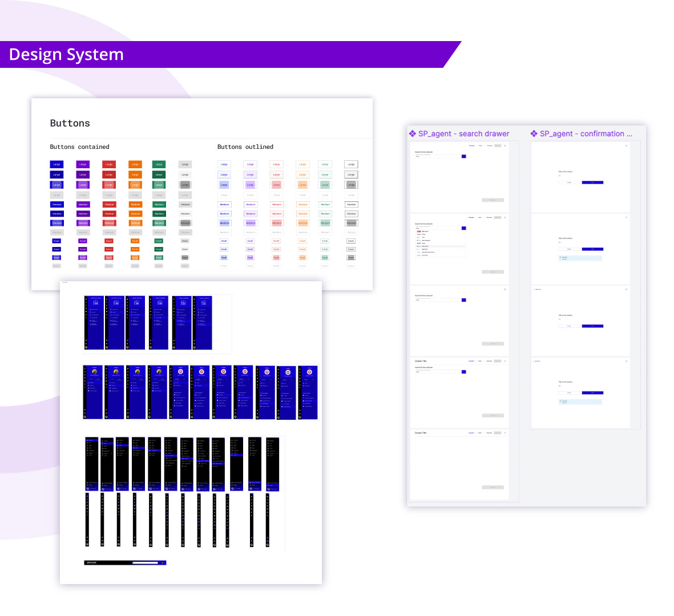Click the default green contained Medium button
674x616 pixels.
click(x=159, y=204)
